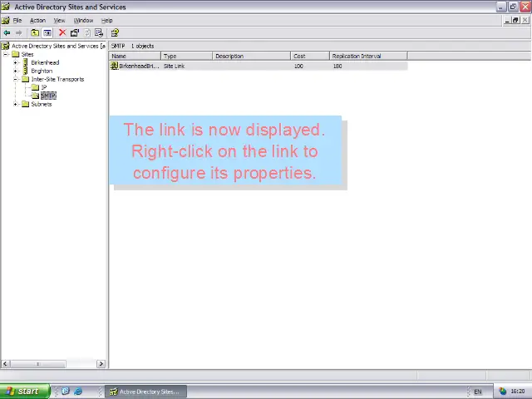This screenshot has width=532, height=399.
Task: Click the Birkenhead site icon
Action: point(25,62)
